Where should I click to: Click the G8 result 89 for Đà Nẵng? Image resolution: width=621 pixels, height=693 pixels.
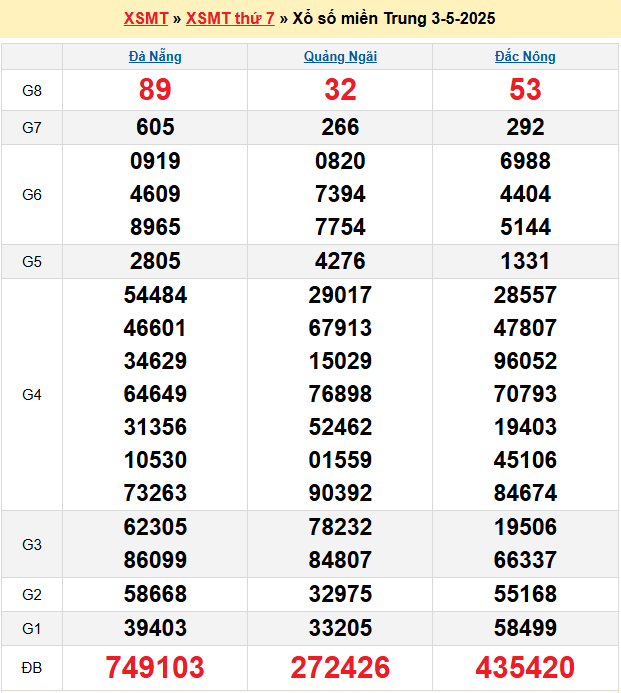pos(155,90)
